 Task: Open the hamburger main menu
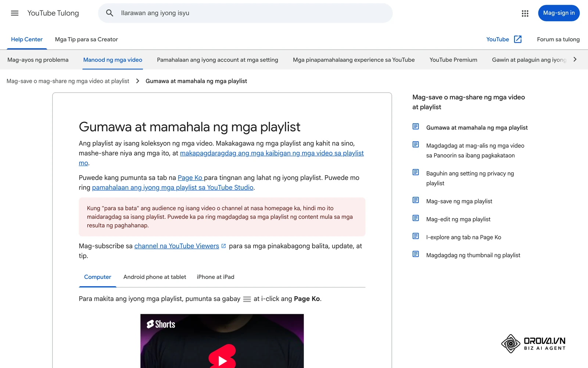point(15,13)
